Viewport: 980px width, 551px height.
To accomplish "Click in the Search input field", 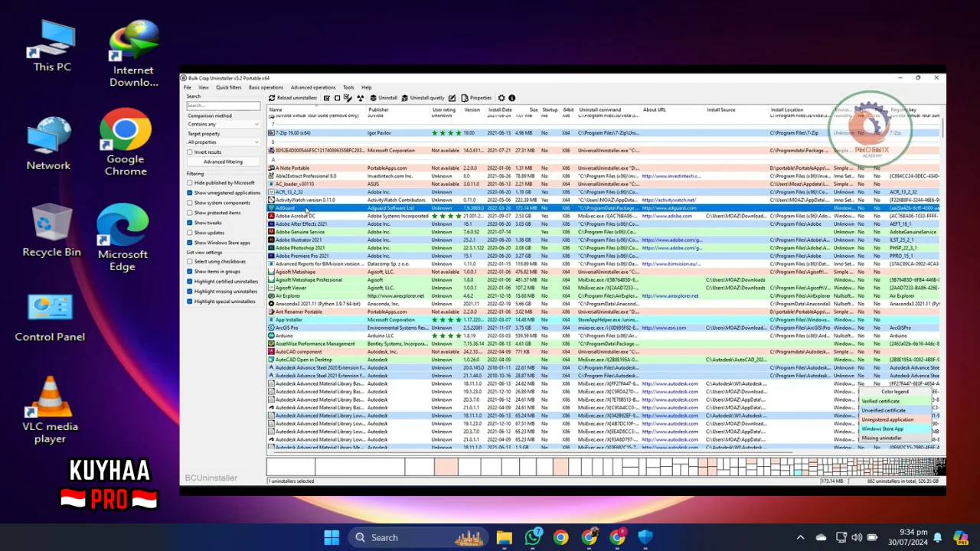I will point(224,106).
